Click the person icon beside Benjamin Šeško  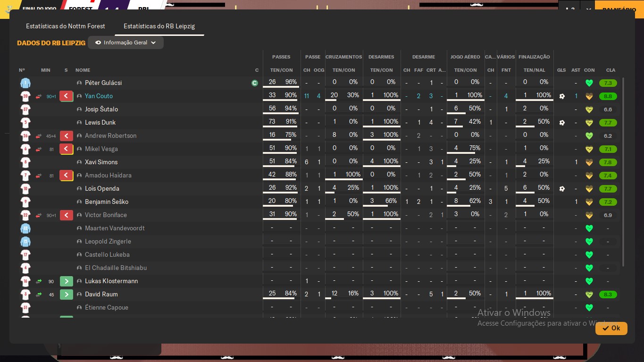tap(79, 202)
